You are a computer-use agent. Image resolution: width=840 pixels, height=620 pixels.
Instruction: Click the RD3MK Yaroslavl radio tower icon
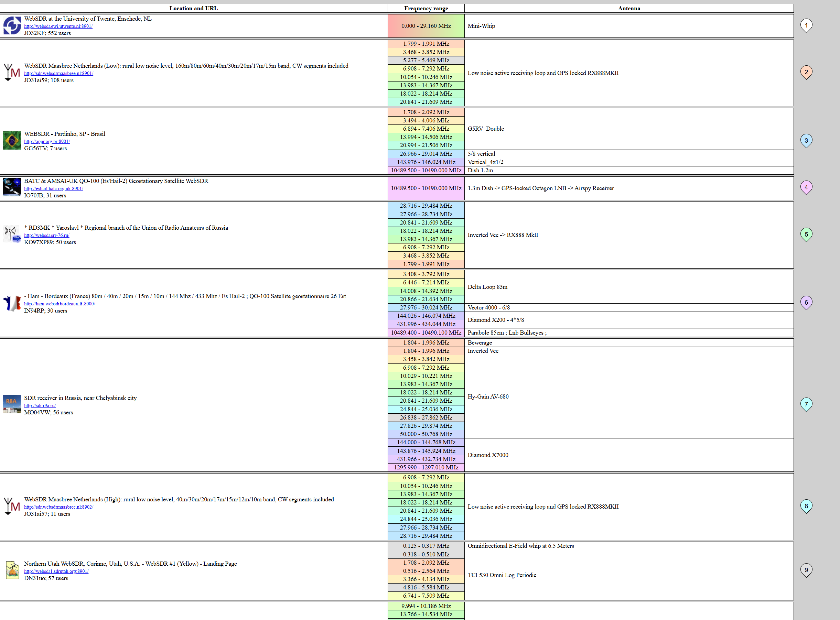pyautogui.click(x=12, y=234)
